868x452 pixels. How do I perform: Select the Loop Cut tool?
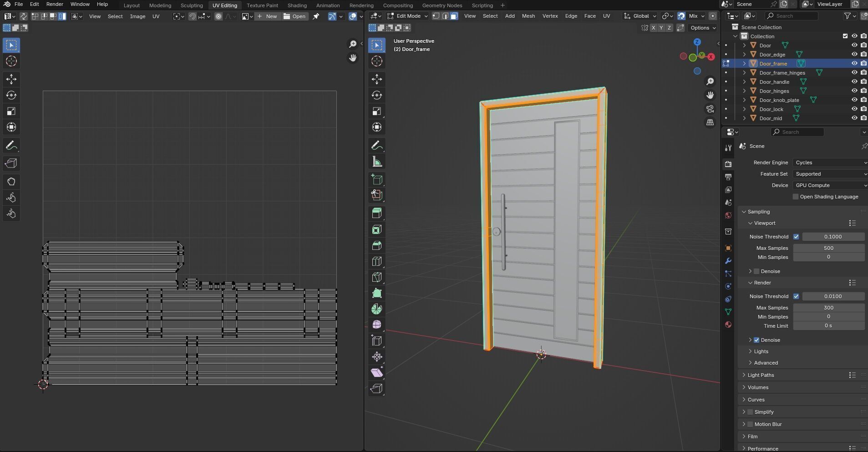pos(376,261)
